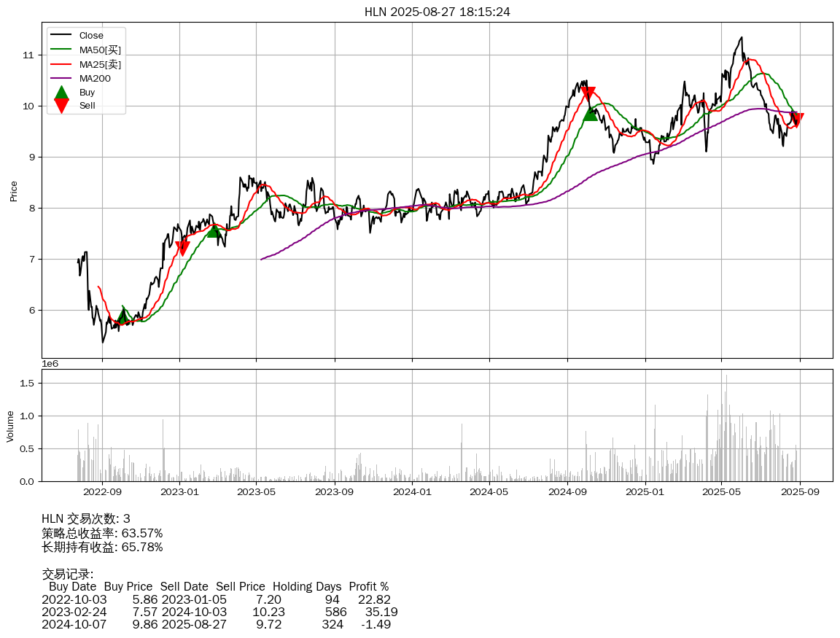840x638 pixels.
Task: Click the green Buy triangle in the legend
Action: 61,93
